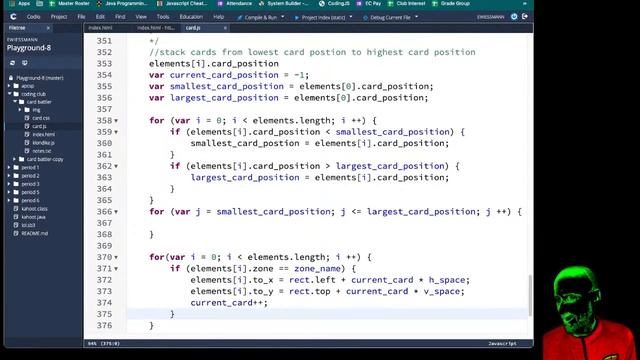Select the klondike.js file icon
The height and width of the screenshot is (360, 640).
27,142
